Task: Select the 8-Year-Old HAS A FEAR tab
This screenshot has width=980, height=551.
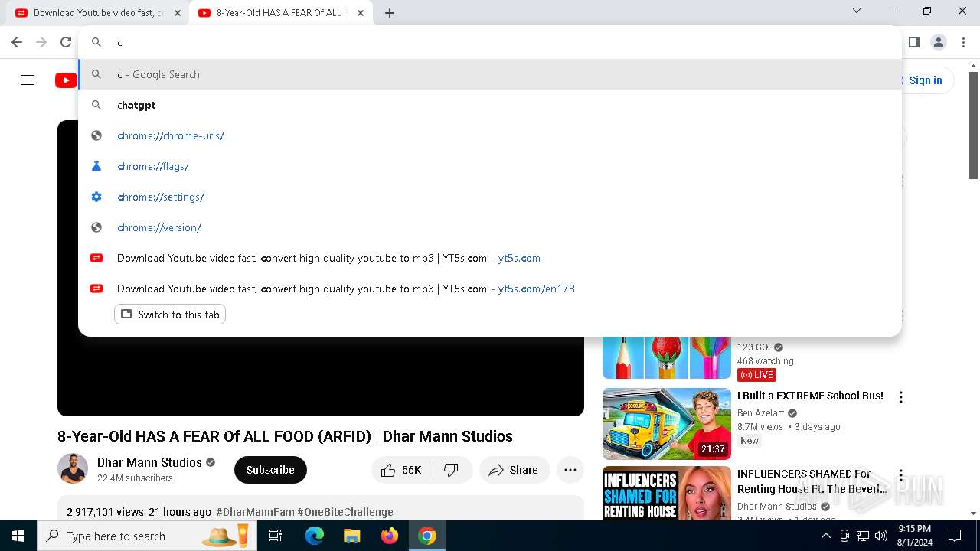Action: pyautogui.click(x=280, y=13)
